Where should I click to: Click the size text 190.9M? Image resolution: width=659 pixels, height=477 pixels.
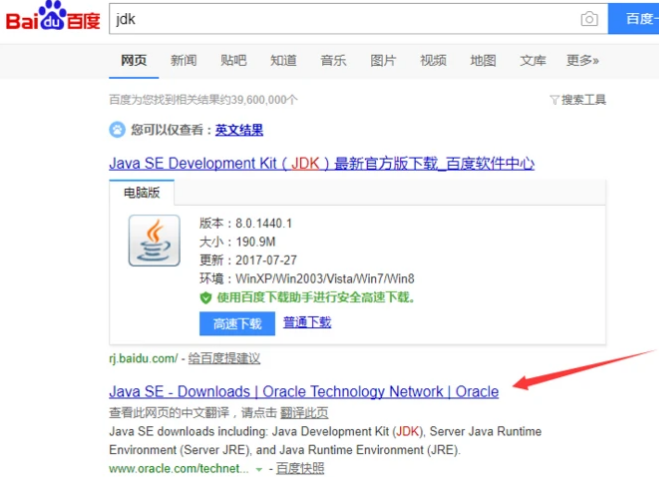tap(256, 242)
